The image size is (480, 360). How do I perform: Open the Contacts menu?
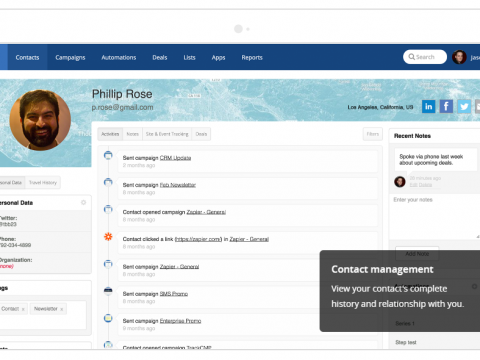(x=27, y=57)
